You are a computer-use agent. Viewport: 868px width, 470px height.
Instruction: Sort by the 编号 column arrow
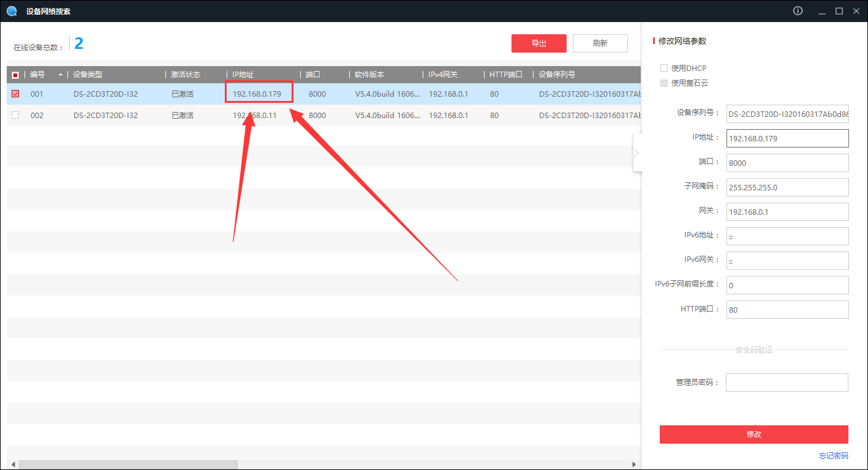60,75
